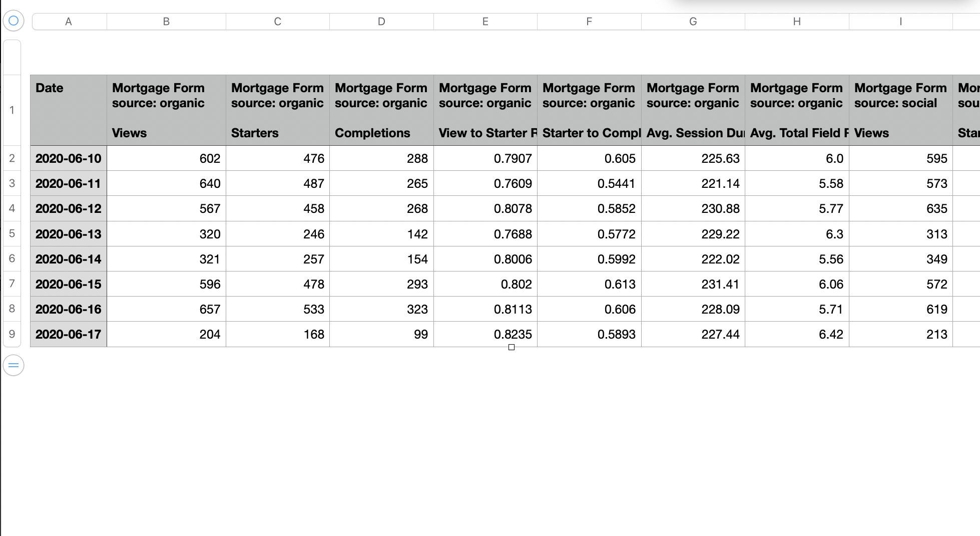
Task: Click the cell with value 487
Action: 278,183
